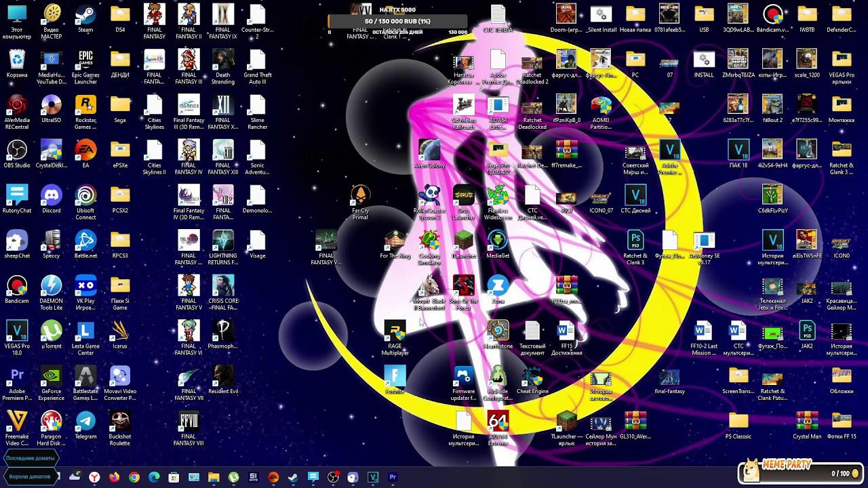Click the Последние донаты overlay button
The width and height of the screenshot is (868, 488).
pyautogui.click(x=30, y=458)
